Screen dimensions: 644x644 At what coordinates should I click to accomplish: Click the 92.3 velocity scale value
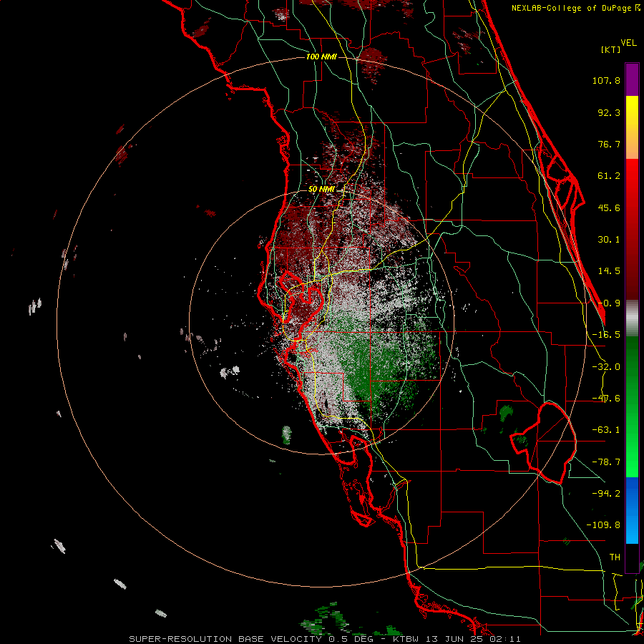(x=609, y=112)
